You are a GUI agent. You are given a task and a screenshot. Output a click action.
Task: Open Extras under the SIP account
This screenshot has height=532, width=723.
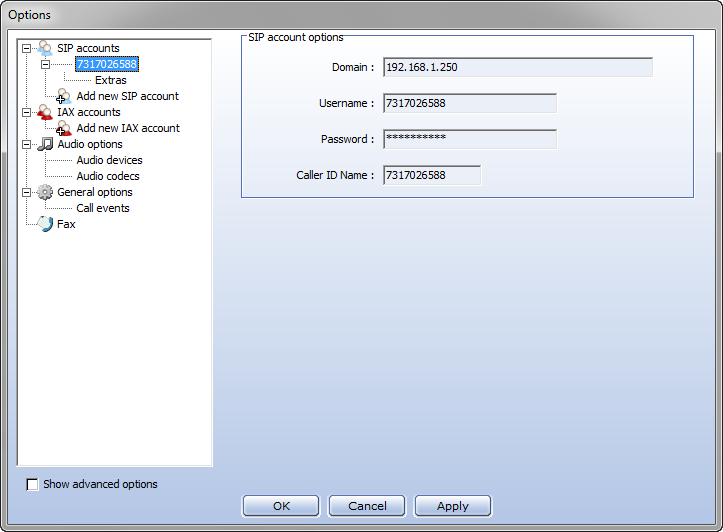(x=111, y=80)
